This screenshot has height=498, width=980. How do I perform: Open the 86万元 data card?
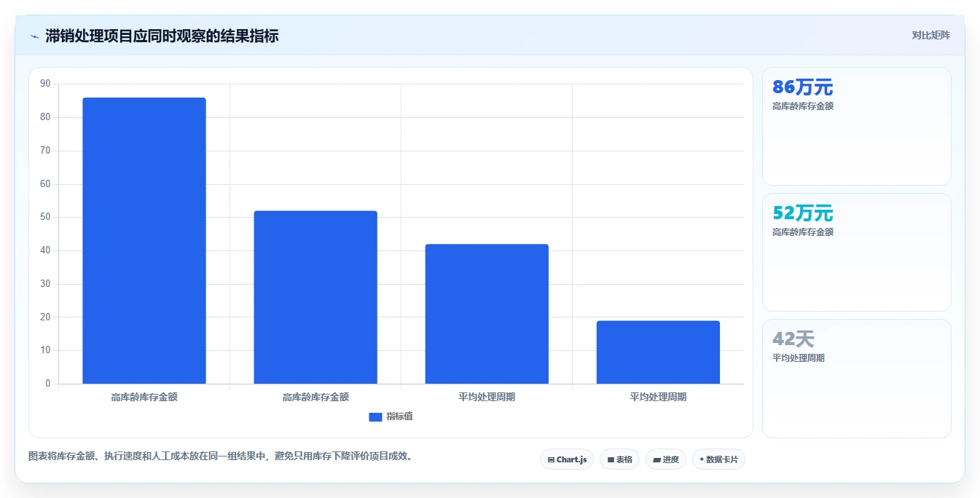pos(857,126)
